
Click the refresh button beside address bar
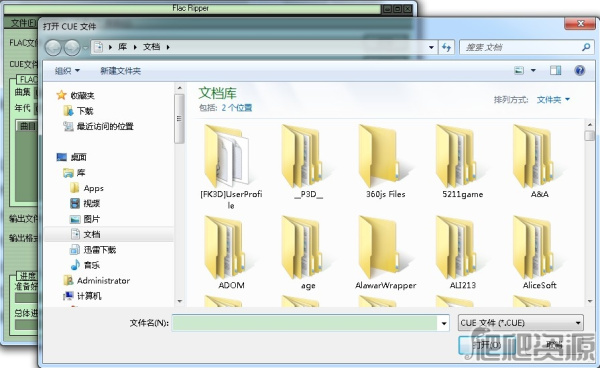pyautogui.click(x=446, y=47)
